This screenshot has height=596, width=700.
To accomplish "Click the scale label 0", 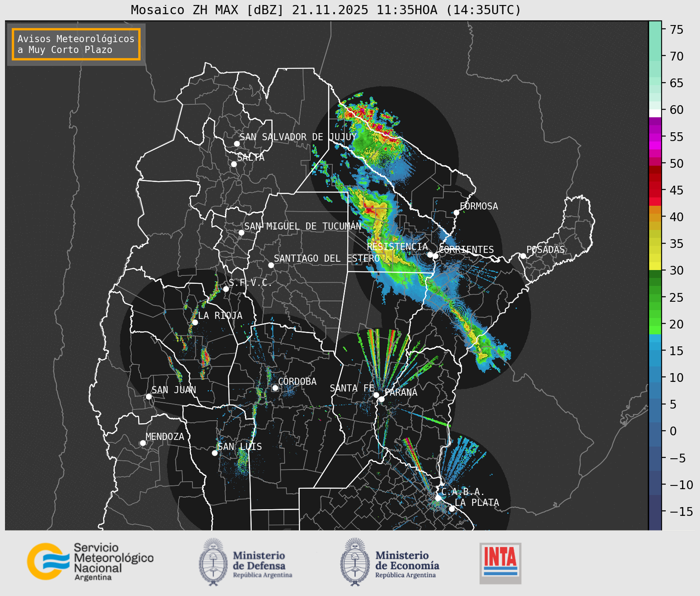I will pyautogui.click(x=673, y=431).
